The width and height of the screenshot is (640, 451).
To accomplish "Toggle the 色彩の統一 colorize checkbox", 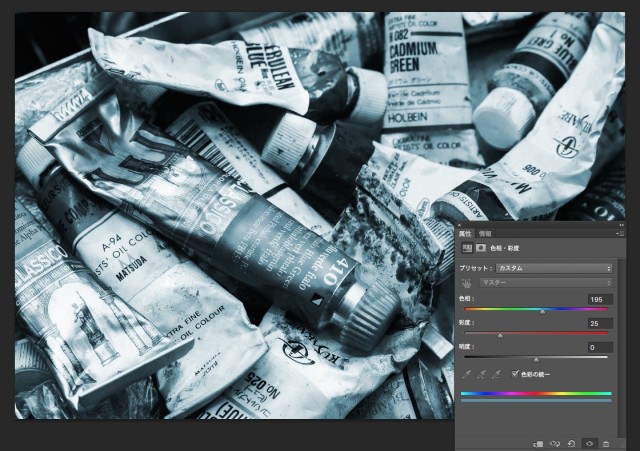I will click(x=515, y=373).
